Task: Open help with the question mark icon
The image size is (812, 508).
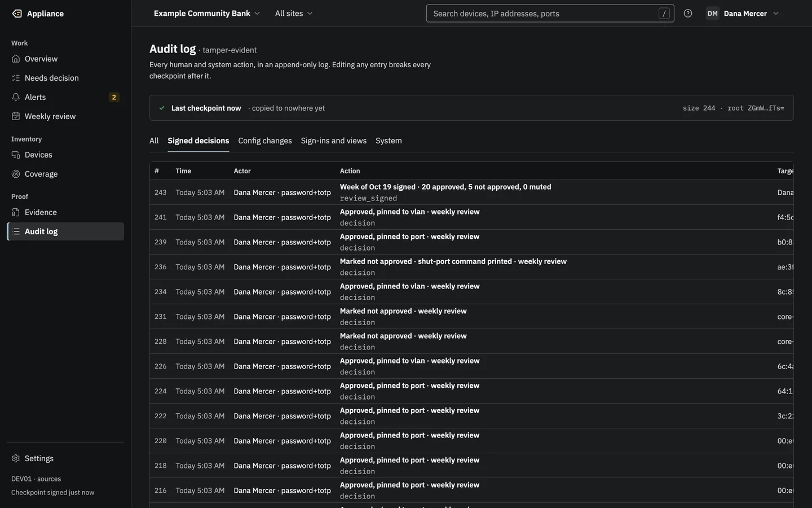Action: coord(688,14)
